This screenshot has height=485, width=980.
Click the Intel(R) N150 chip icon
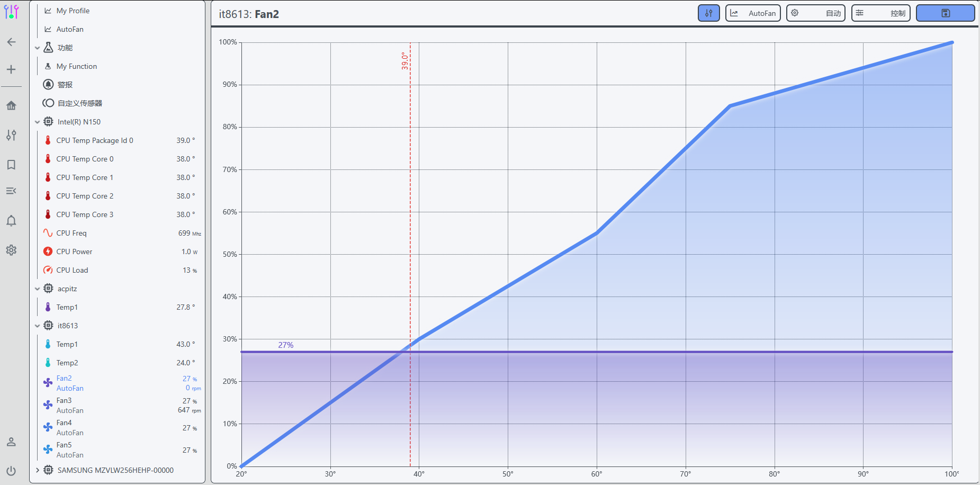pos(48,122)
